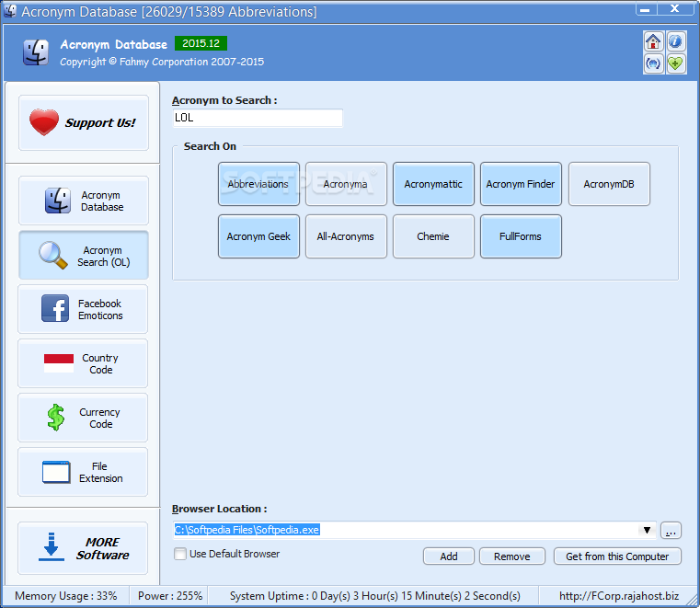Click the Acronym Database logo in header
Viewport: 700px width, 608px height.
coord(36,52)
